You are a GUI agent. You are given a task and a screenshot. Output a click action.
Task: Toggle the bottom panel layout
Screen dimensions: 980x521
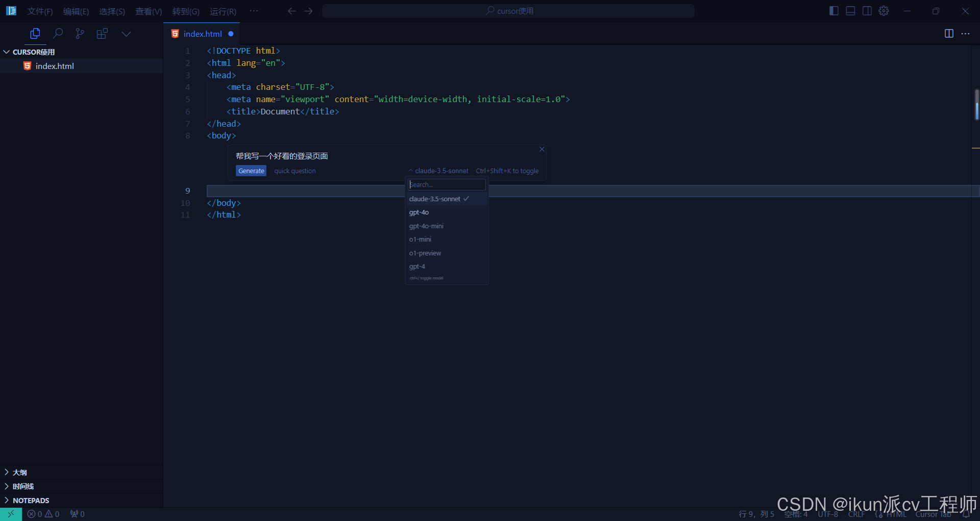[x=850, y=11]
